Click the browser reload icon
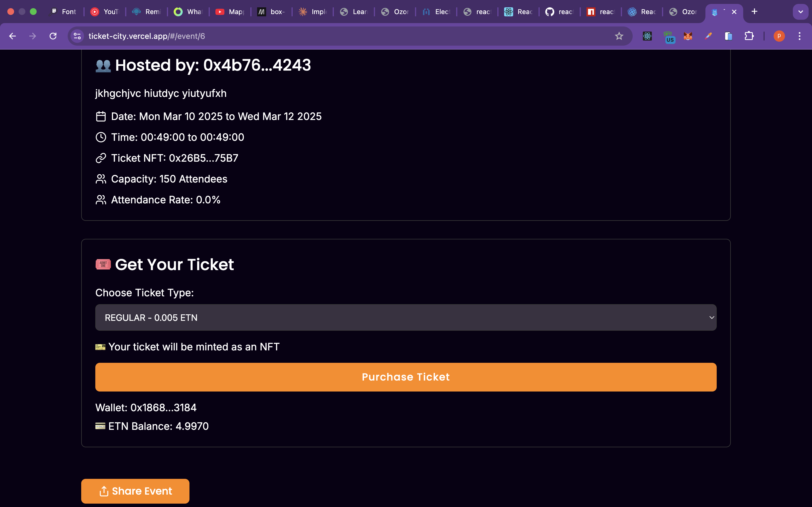 [x=53, y=36]
